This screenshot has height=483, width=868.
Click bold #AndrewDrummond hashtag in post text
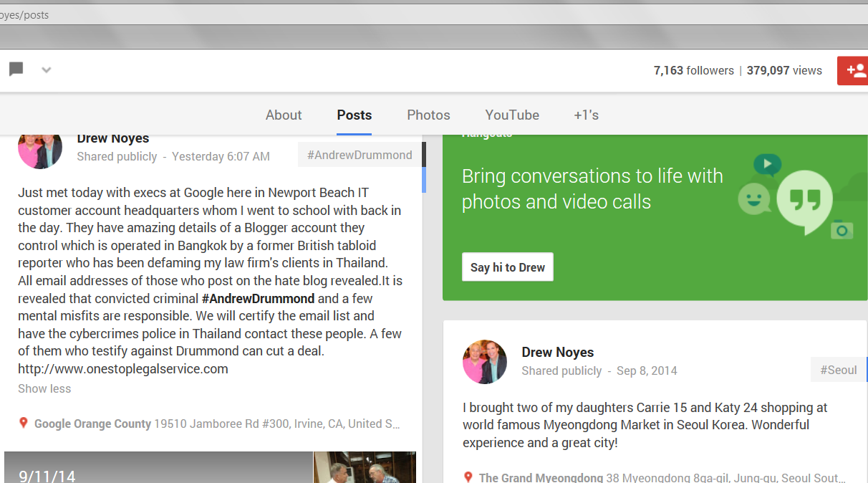[258, 298]
